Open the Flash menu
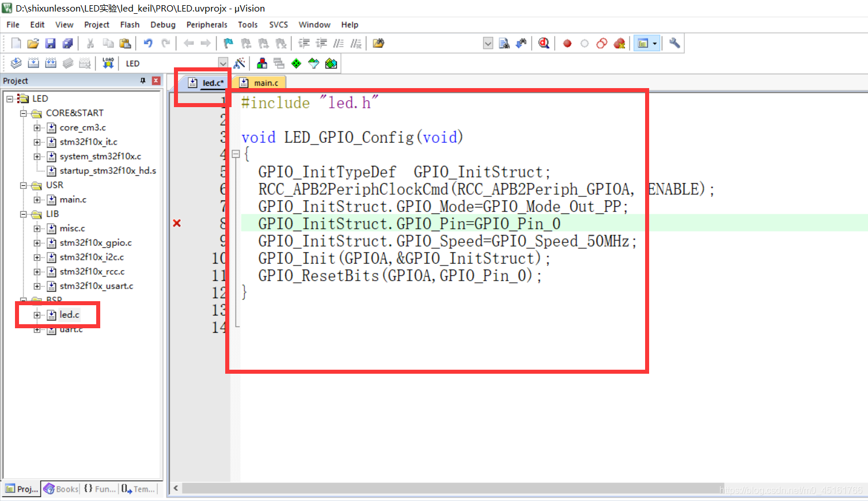The image size is (868, 501). (130, 25)
